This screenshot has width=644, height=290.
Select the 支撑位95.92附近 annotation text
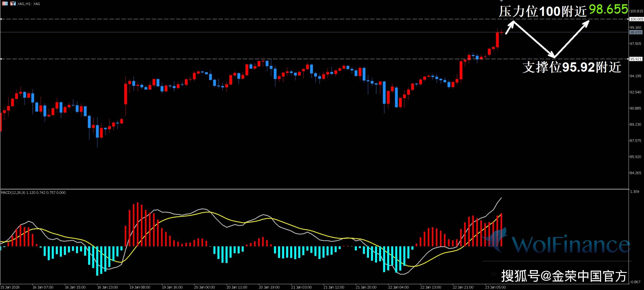(x=572, y=67)
